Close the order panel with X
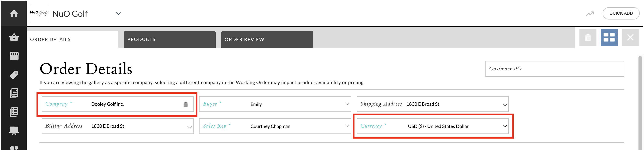 point(630,37)
